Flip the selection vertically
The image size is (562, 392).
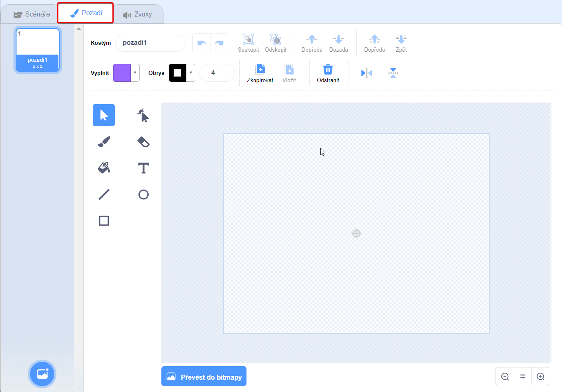(x=393, y=73)
